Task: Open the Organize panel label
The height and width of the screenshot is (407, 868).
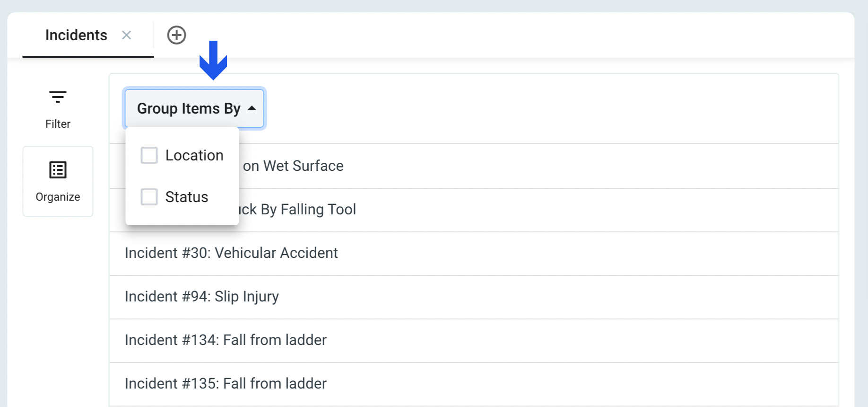Action: [58, 197]
